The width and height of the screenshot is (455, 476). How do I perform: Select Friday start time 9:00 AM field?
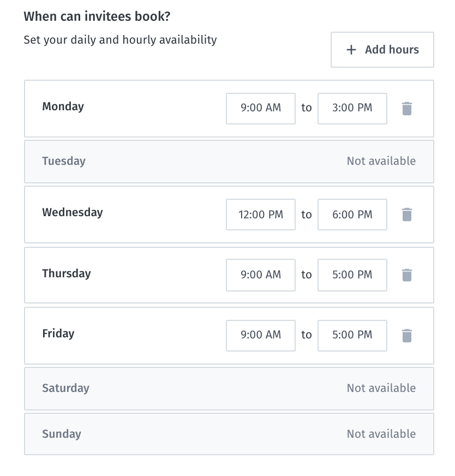tap(261, 335)
